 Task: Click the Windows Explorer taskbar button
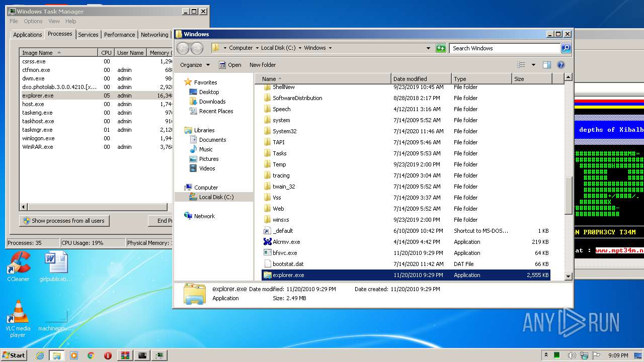(x=56, y=355)
